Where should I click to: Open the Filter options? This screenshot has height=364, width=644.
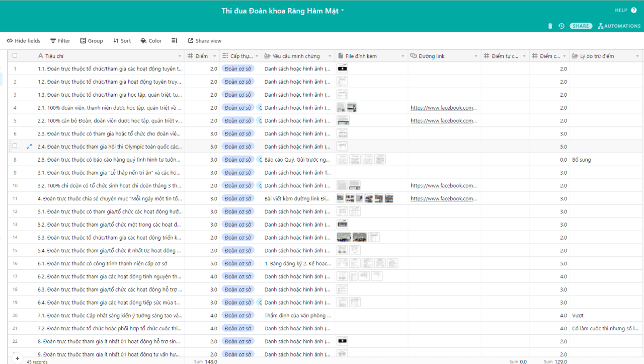click(x=60, y=41)
